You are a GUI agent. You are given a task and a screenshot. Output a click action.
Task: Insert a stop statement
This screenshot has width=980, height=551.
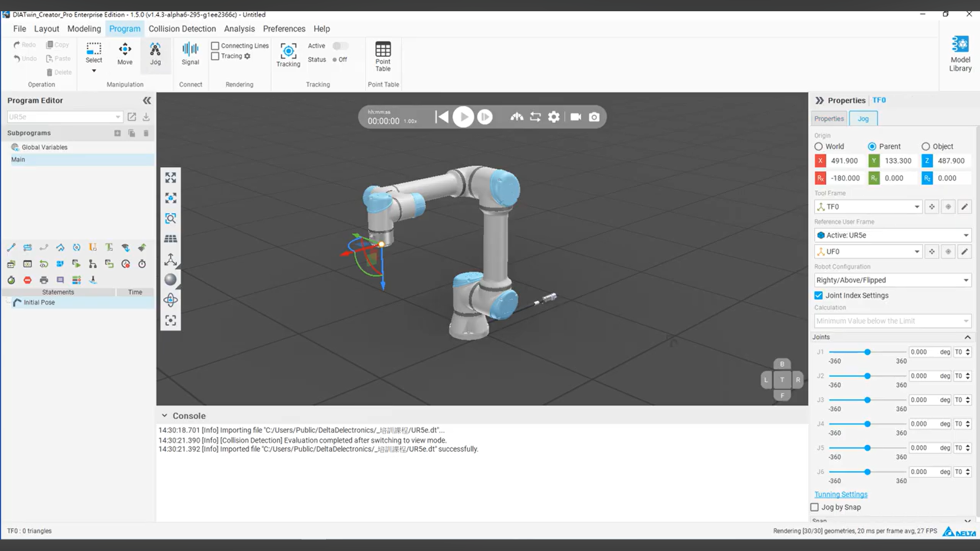(28, 280)
